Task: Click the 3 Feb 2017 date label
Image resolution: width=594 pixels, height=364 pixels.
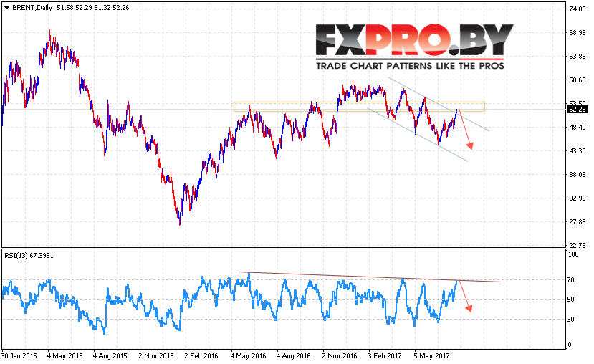Action: [385, 356]
